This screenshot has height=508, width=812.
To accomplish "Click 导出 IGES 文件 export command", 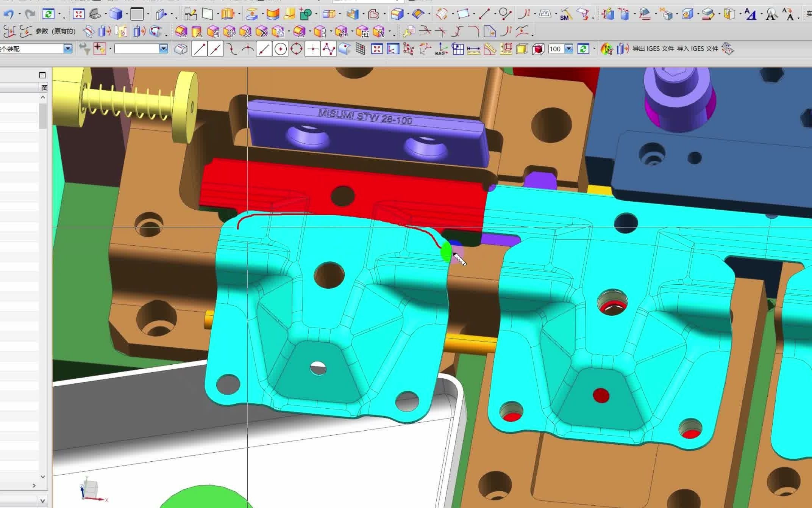I will [x=653, y=49].
